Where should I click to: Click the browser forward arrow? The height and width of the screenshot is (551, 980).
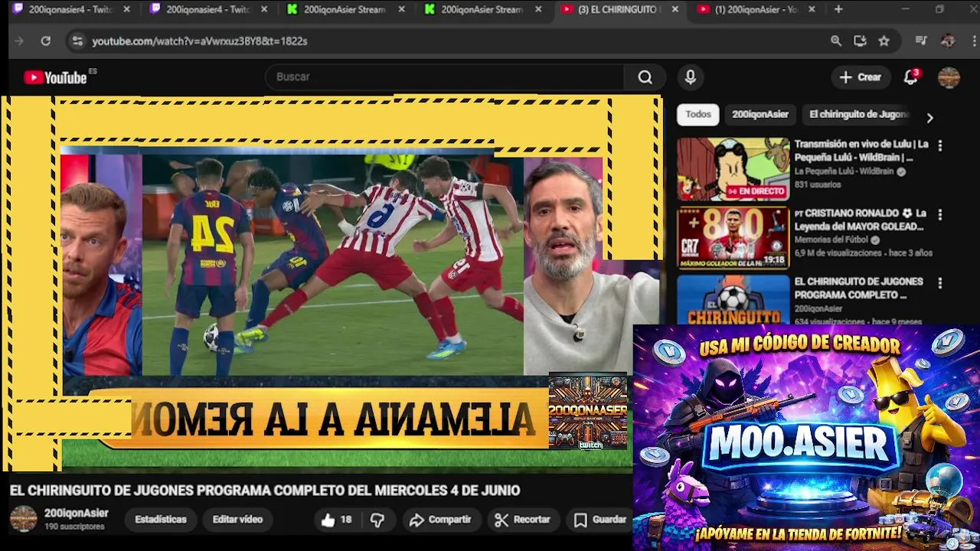click(19, 41)
